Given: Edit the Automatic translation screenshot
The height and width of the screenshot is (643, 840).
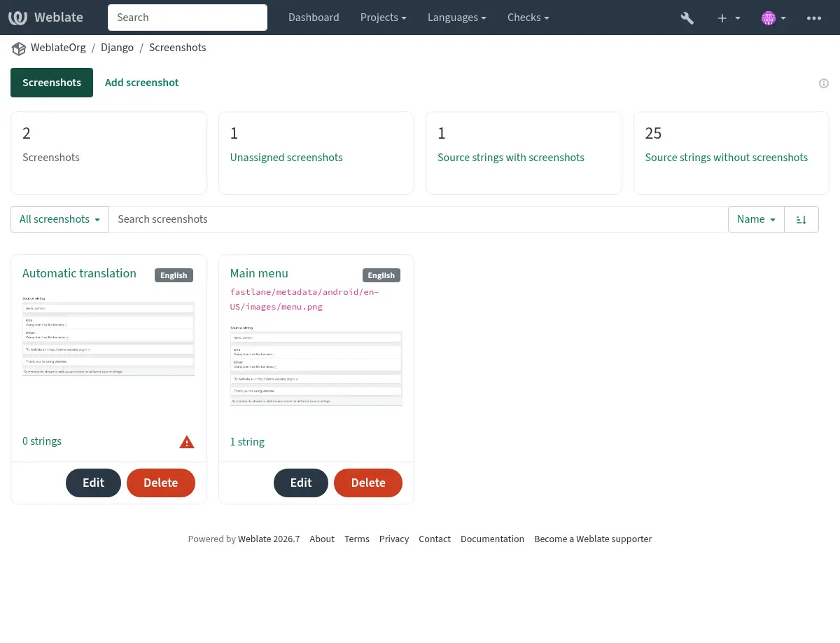Looking at the screenshot, I should [x=93, y=483].
